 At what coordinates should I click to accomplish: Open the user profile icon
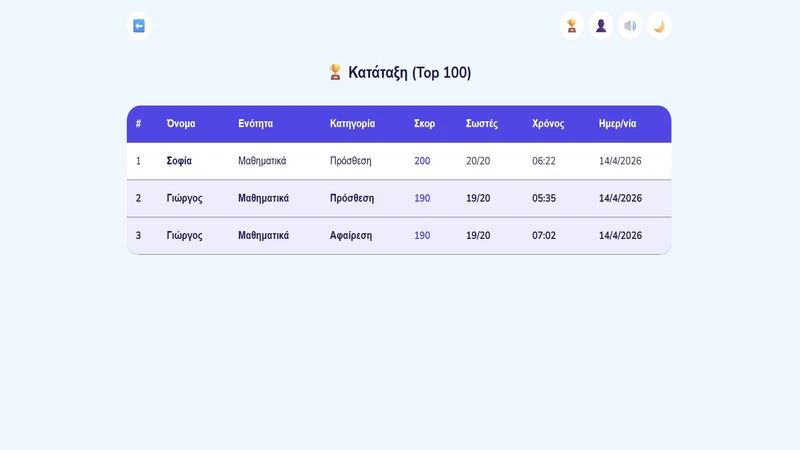(x=601, y=26)
